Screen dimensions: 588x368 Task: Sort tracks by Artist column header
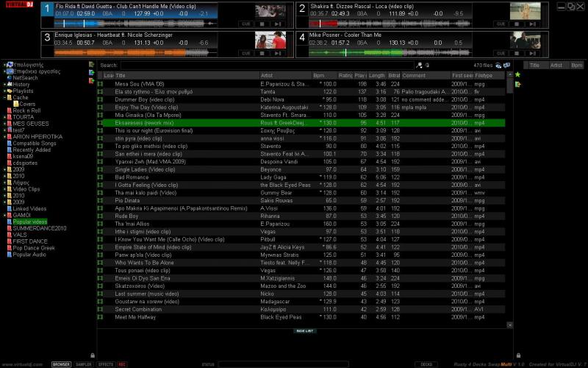point(286,76)
